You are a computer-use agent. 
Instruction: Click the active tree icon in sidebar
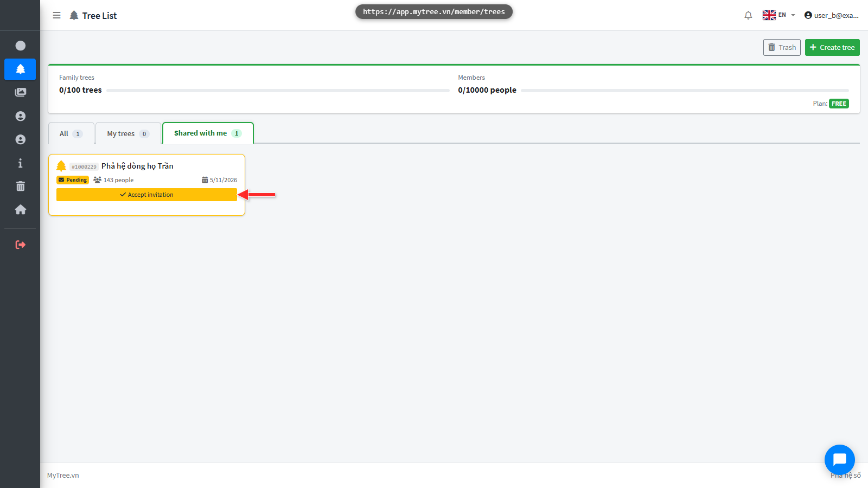(x=20, y=69)
